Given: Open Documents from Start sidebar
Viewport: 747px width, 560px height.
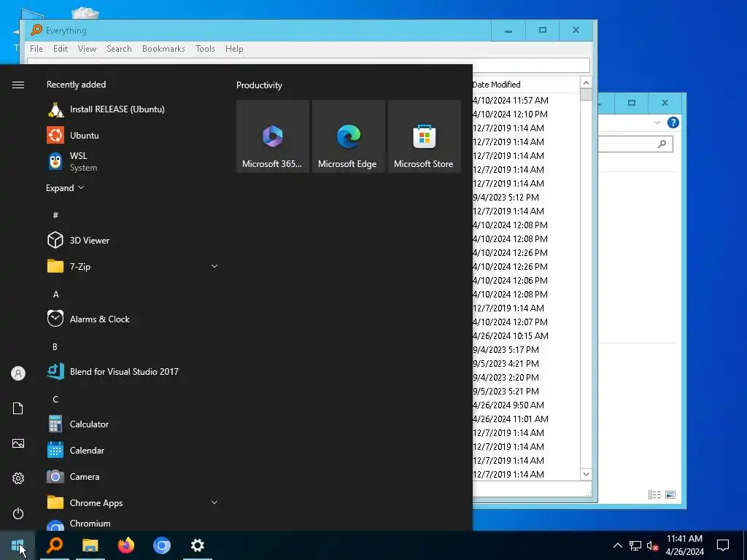Looking at the screenshot, I should point(18,408).
